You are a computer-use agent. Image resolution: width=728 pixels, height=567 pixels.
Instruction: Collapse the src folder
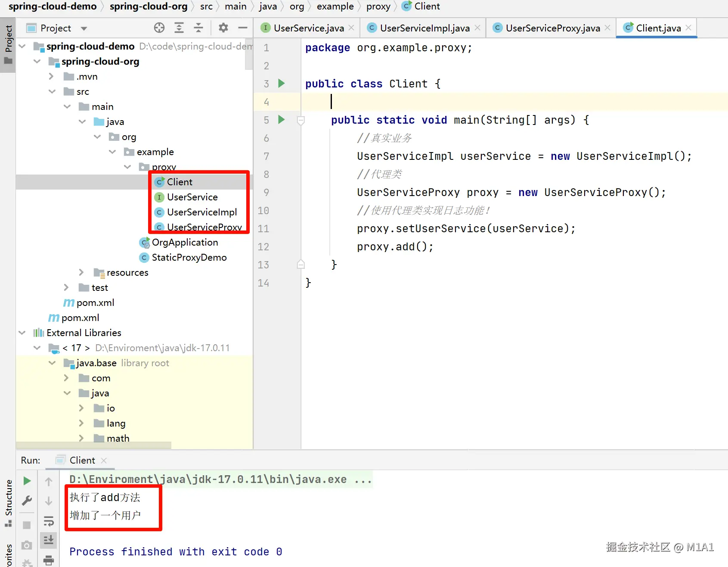click(x=52, y=91)
